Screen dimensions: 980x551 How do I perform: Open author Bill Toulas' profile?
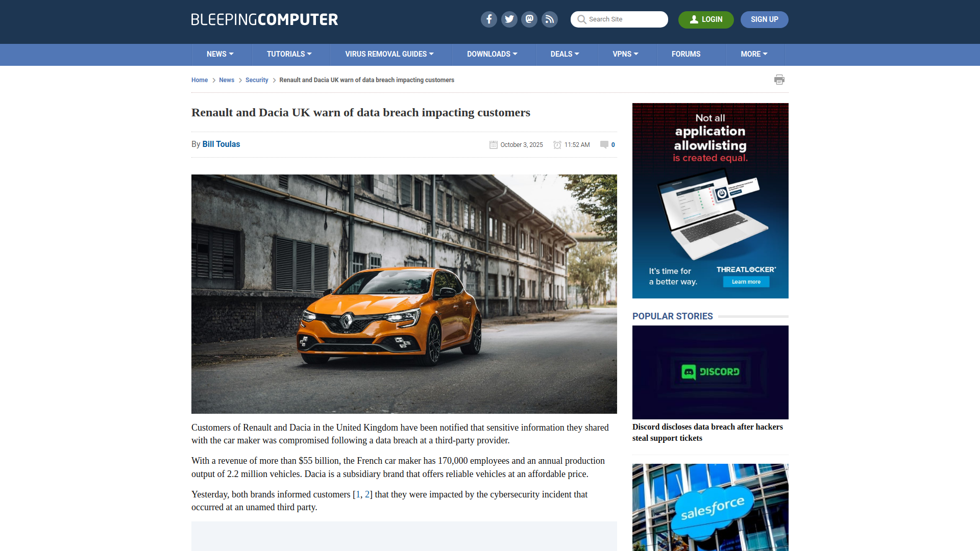(220, 144)
